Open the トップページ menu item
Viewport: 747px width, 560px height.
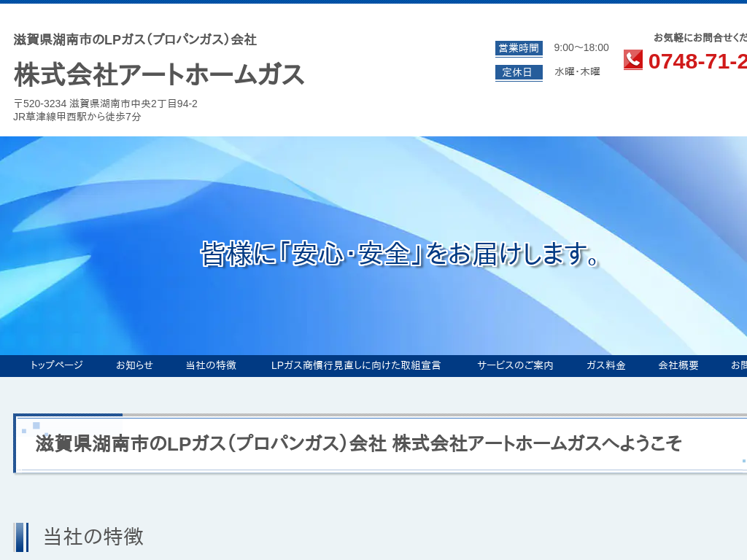tap(56, 365)
